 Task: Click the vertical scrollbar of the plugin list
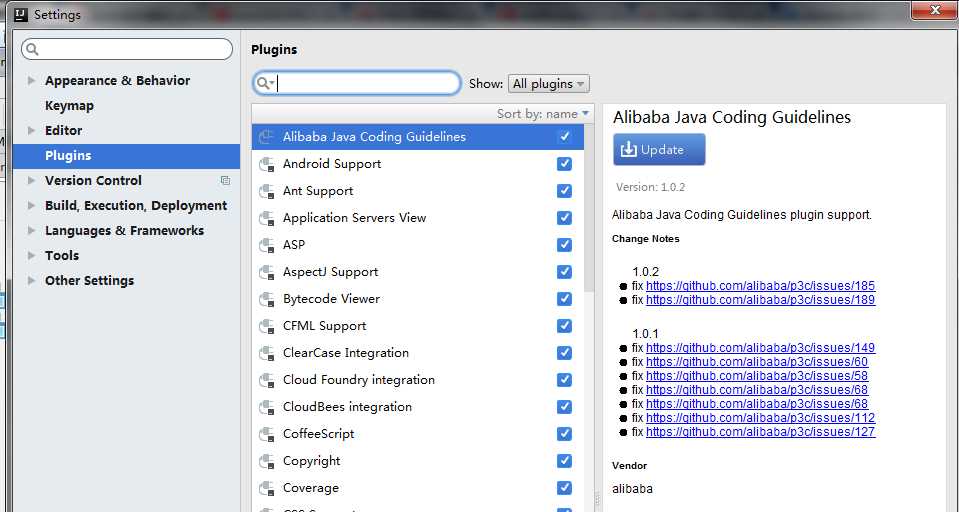click(x=589, y=208)
